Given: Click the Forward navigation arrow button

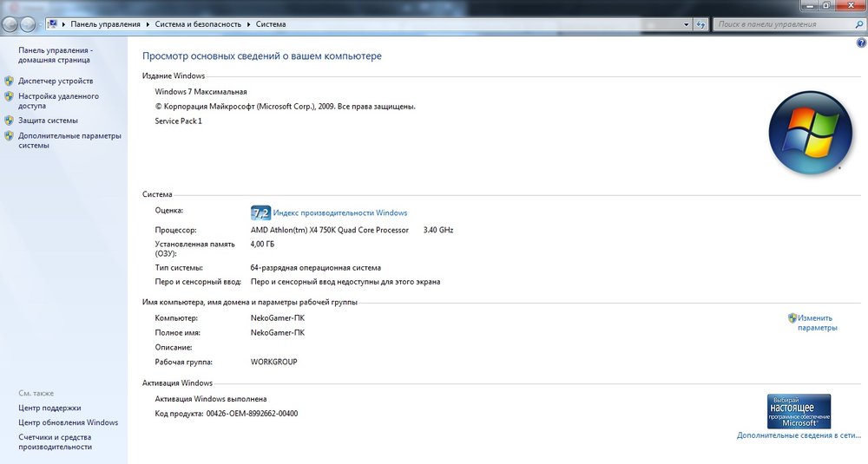Looking at the screenshot, I should pyautogui.click(x=29, y=24).
